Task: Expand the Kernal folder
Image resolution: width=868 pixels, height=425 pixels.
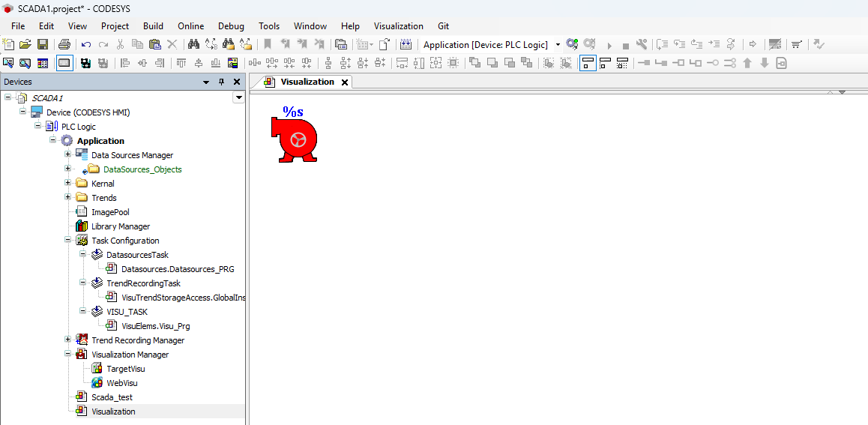Action: click(x=67, y=183)
